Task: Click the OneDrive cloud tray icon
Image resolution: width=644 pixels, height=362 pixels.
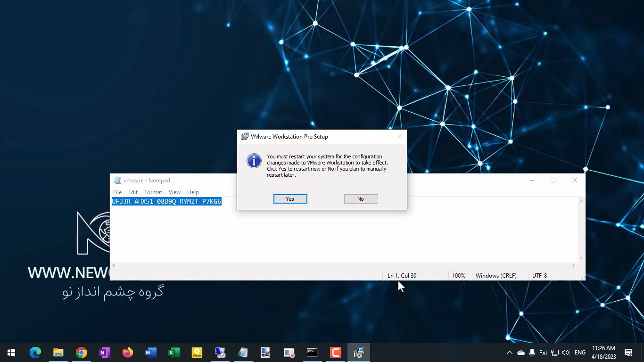Action: pyautogui.click(x=521, y=353)
